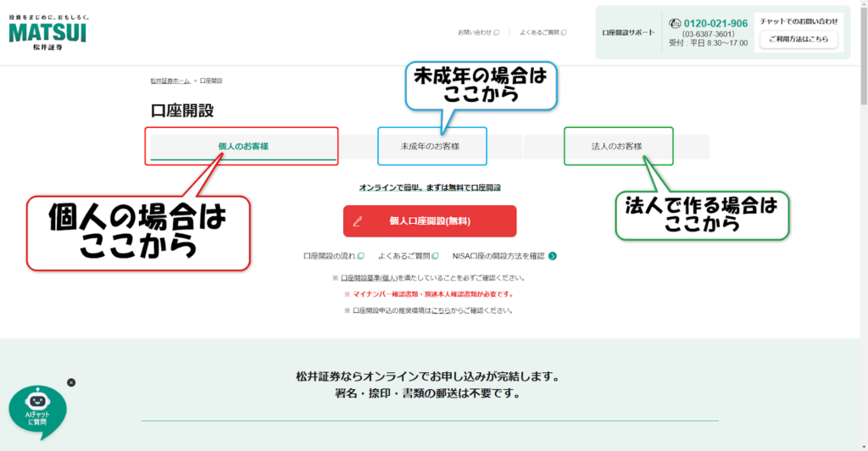Click the マイナンバー確認書類 red notice text

[430, 294]
